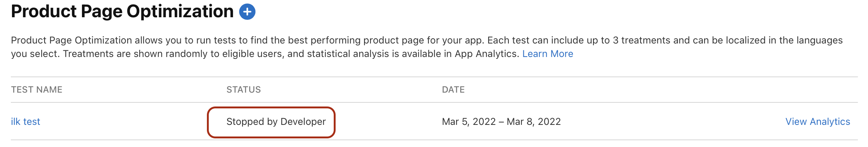Image resolution: width=868 pixels, height=147 pixels.
Task: Click the word Developer in status cell
Action: tap(303, 121)
